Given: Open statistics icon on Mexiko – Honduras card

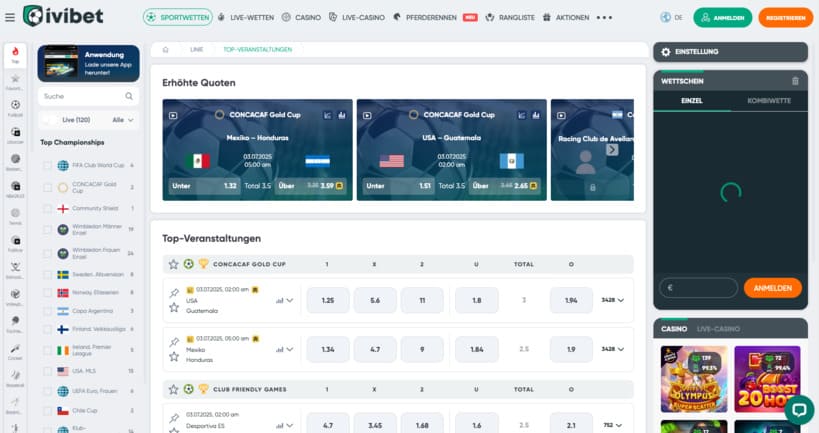Looking at the screenshot, I should pos(327,115).
